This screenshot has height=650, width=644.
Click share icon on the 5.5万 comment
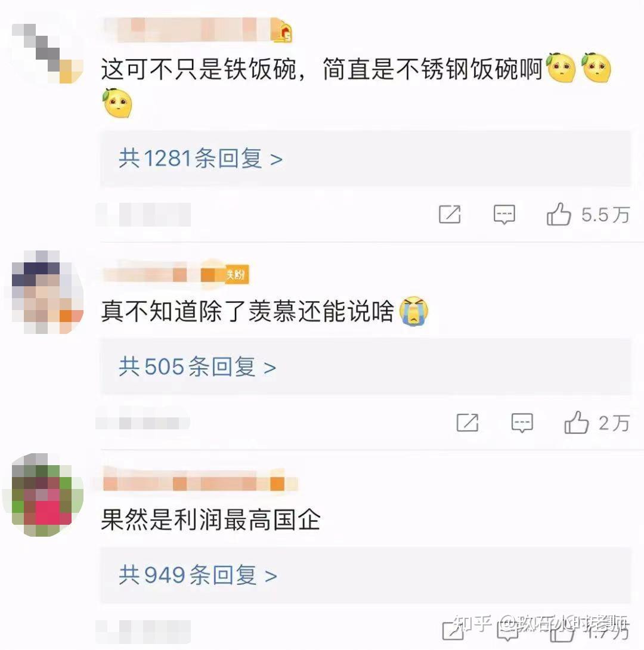450,214
